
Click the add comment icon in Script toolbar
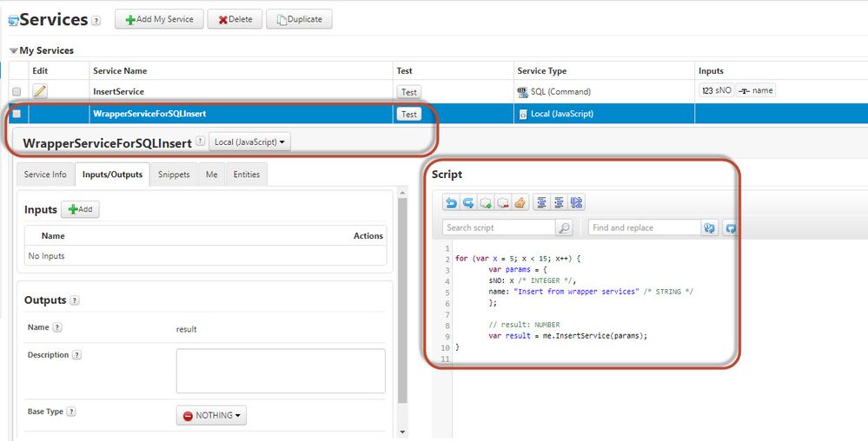[x=486, y=203]
